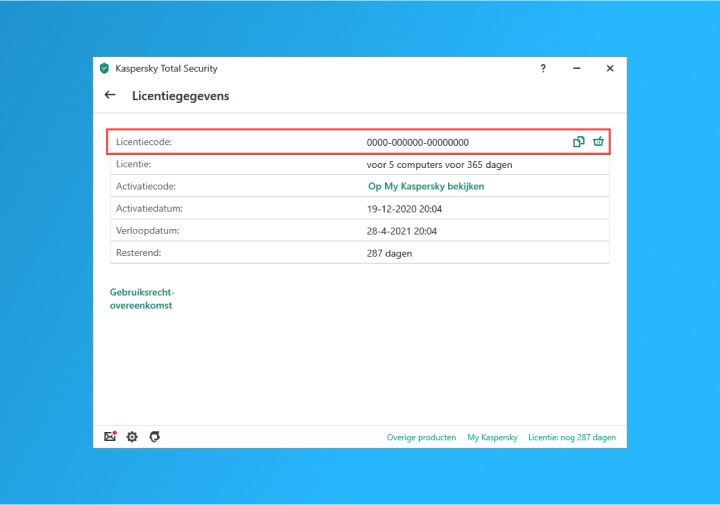Click the Verloopdatum value 28-4-2021
This screenshot has width=720, height=505.
pos(402,231)
